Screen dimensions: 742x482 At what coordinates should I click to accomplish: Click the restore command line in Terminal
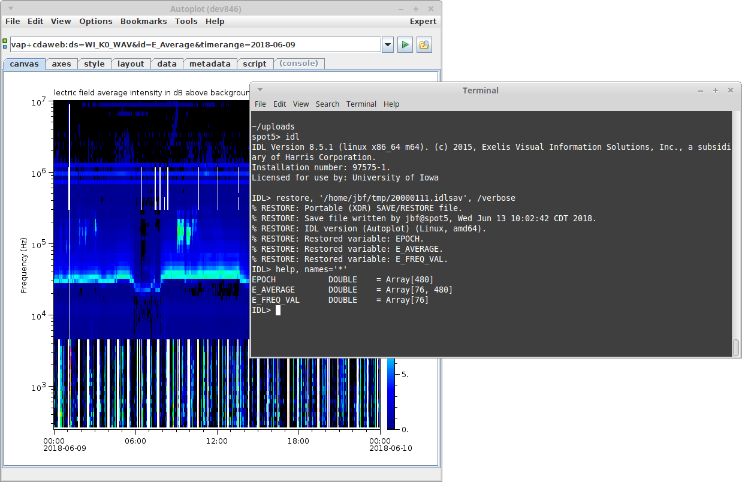click(x=384, y=198)
